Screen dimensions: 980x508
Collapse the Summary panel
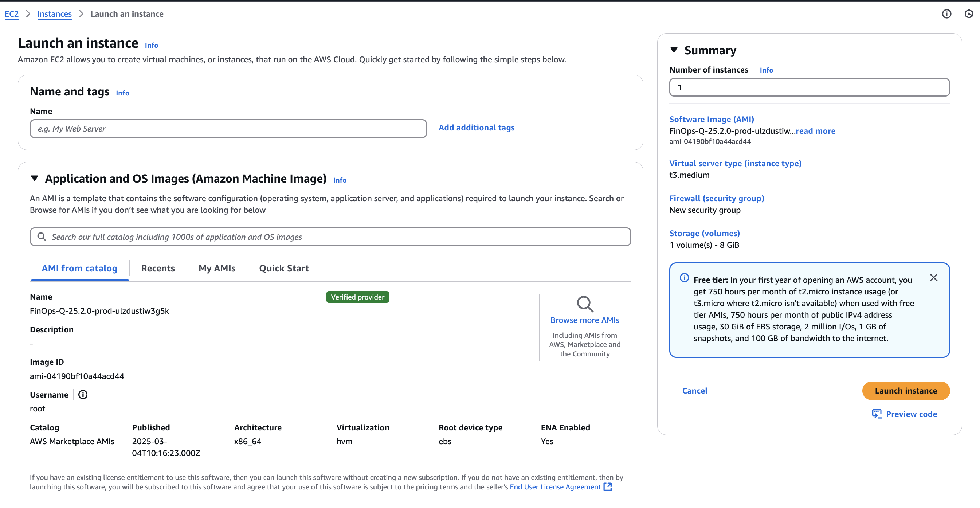674,50
